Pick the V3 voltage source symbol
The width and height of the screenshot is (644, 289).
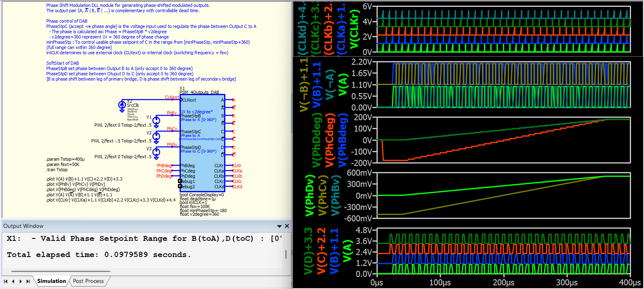[156, 152]
